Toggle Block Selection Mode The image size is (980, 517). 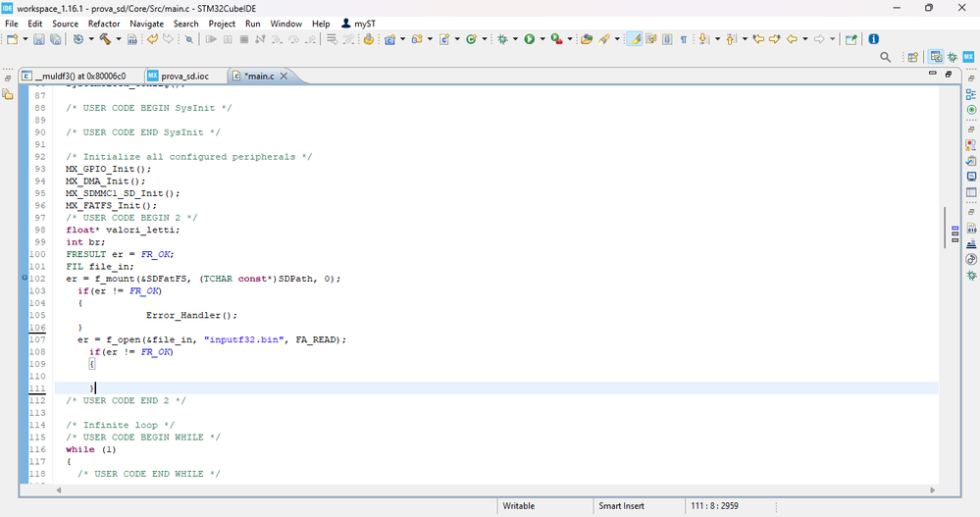pos(667,39)
